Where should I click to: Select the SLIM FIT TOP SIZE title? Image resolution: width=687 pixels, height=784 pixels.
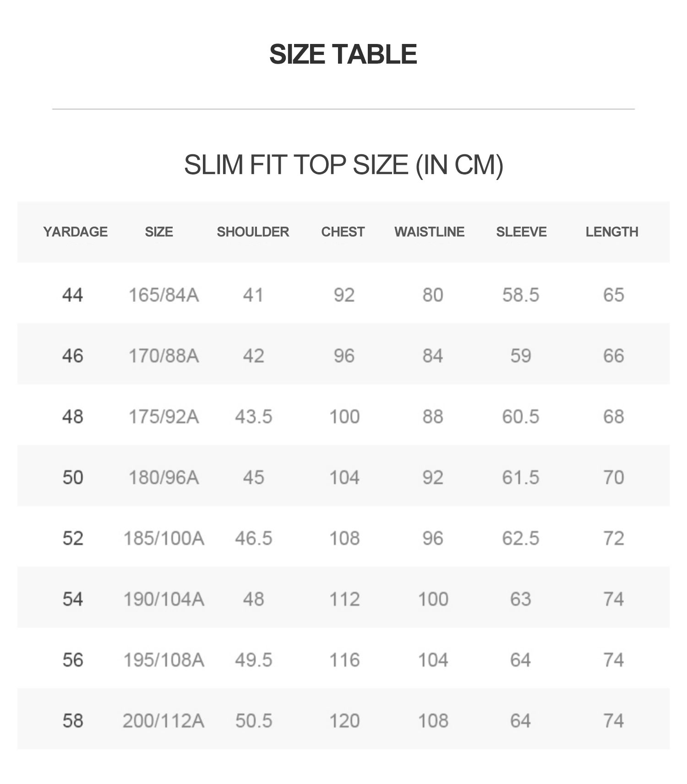point(343,165)
